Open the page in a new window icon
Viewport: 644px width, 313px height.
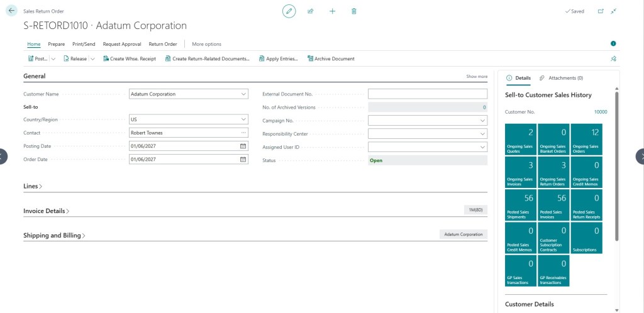(x=601, y=11)
